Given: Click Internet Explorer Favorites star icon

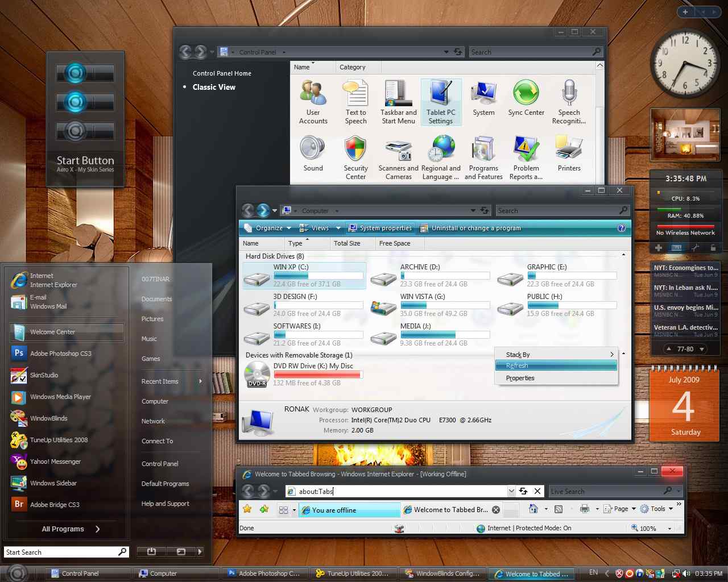Looking at the screenshot, I should pos(247,509).
